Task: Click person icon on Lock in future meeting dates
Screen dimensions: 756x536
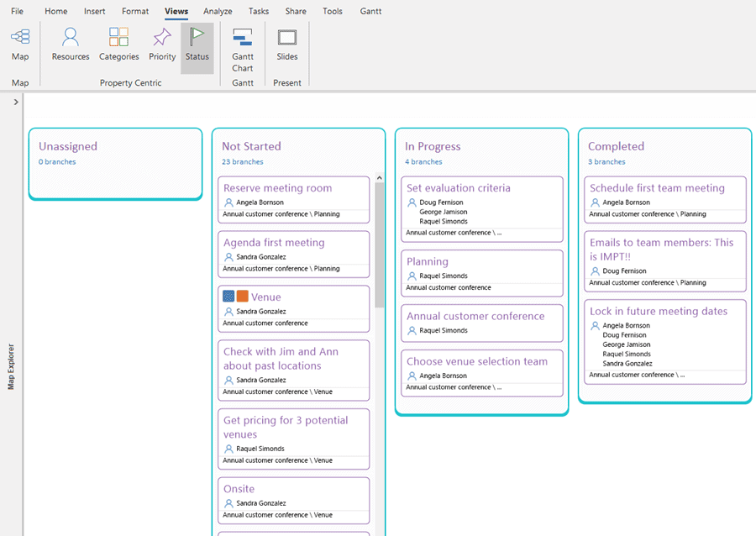Action: [596, 325]
